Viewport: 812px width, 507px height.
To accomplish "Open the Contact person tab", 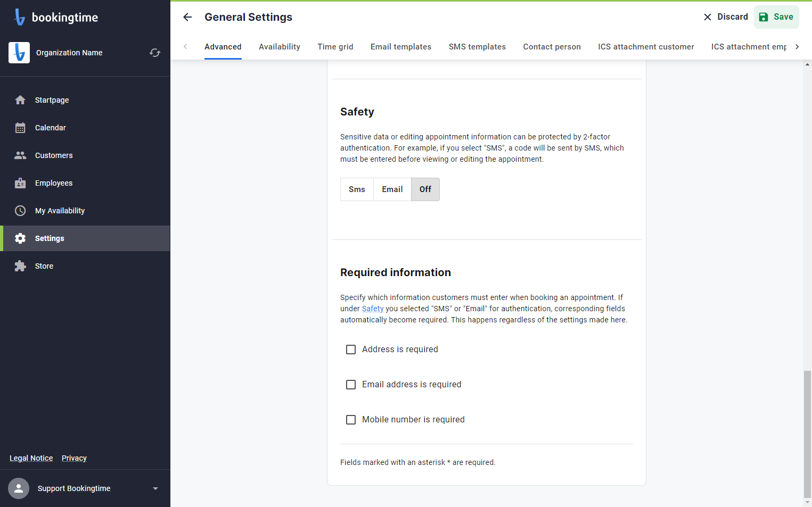I will [552, 47].
